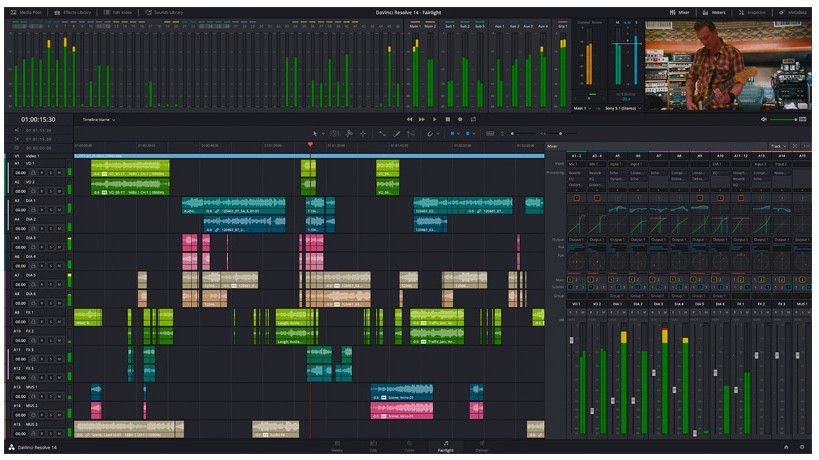Screen dimensions: 819x460
Task: Open the mixer Track dropdown
Action: click(778, 146)
